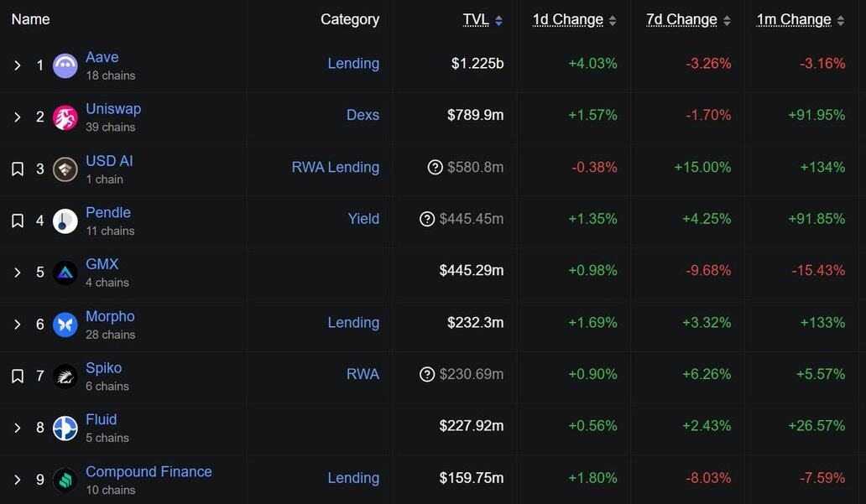Expand the Fluid row chevron
Viewport: 866px width, 504px height.
[18, 429]
